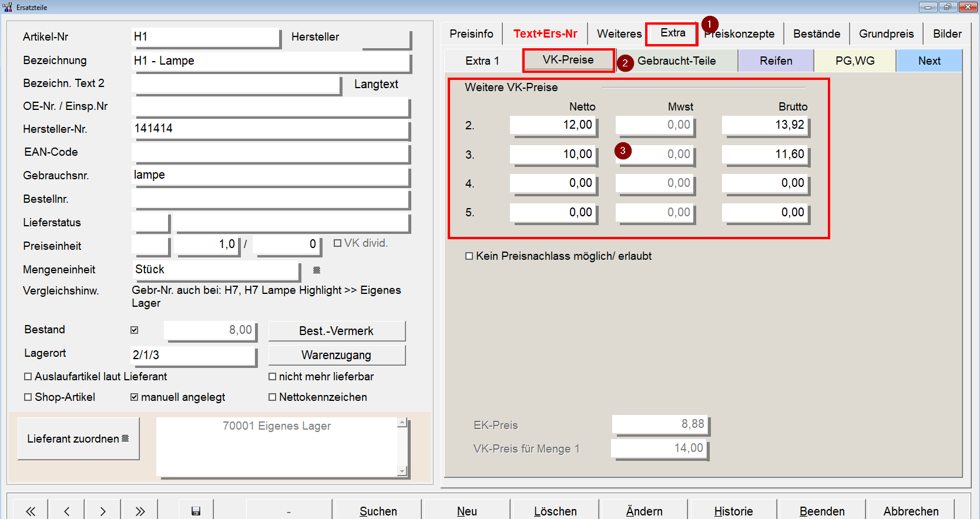Toggle the VK divid. checkbox

[x=337, y=243]
